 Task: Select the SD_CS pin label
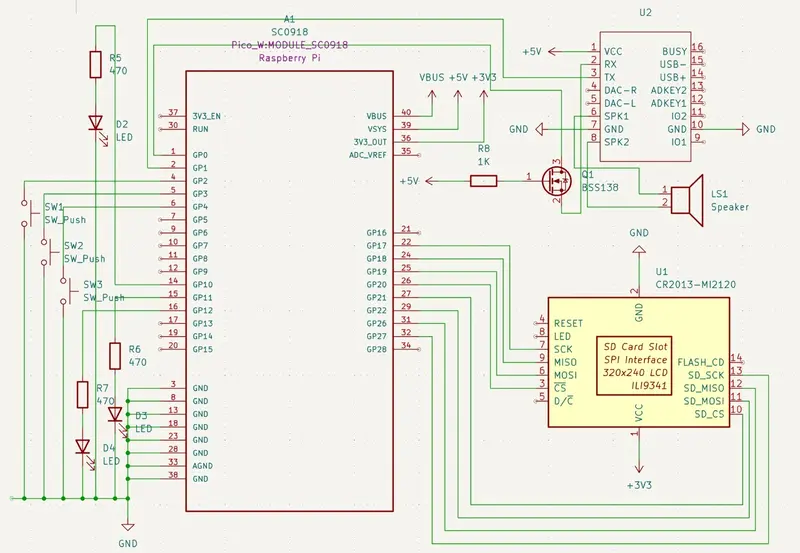(709, 414)
